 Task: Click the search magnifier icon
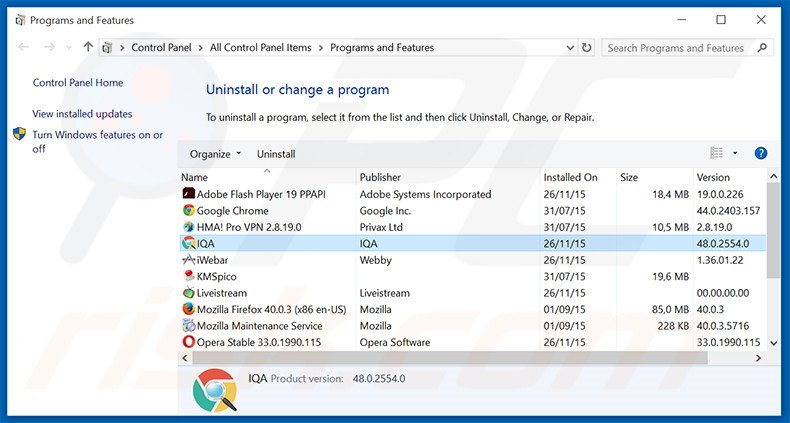pos(762,48)
